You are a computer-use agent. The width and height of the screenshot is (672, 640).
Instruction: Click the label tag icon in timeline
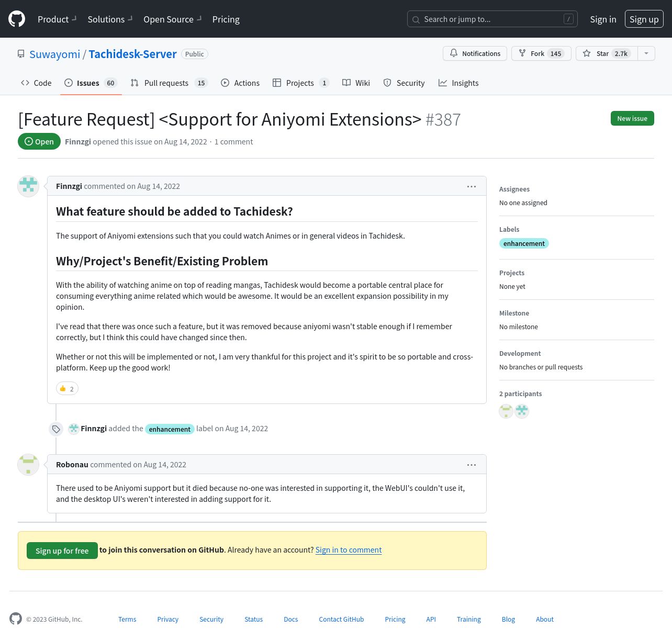(56, 429)
